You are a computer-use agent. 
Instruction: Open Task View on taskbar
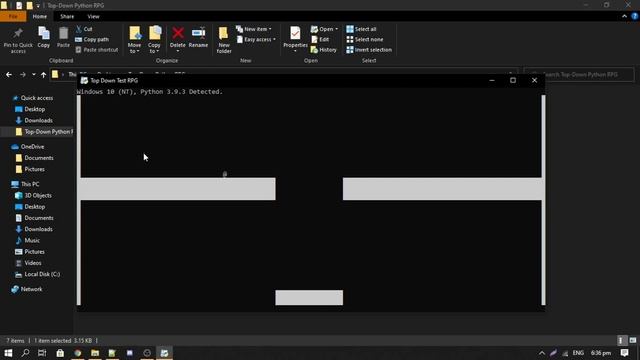(42, 353)
